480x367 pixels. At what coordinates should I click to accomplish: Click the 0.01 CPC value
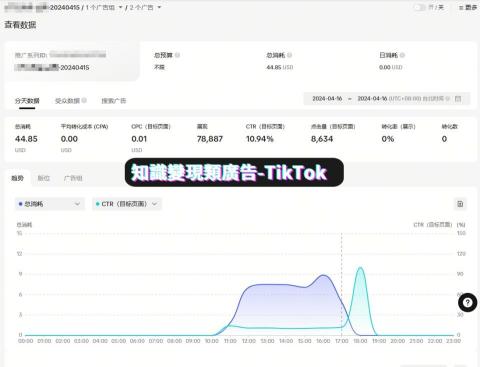(x=139, y=139)
